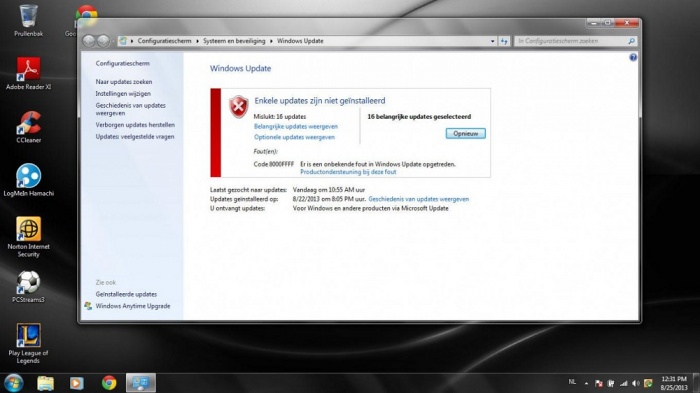Expand the arrow after Configuratiescherm breadcrumb
700x393 pixels.
coord(197,41)
